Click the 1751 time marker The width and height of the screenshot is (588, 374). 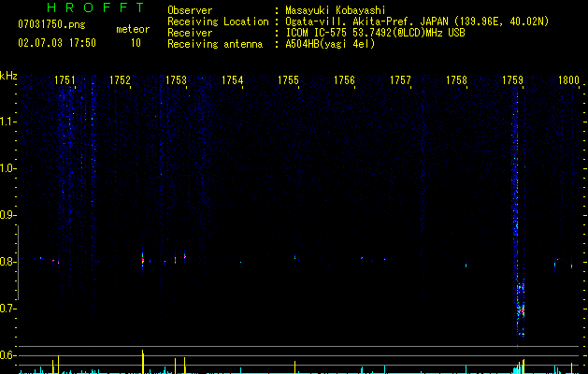click(x=65, y=80)
